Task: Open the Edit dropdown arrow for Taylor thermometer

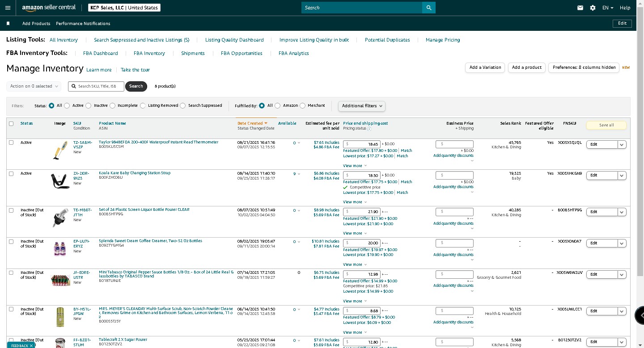Action: pyautogui.click(x=622, y=145)
